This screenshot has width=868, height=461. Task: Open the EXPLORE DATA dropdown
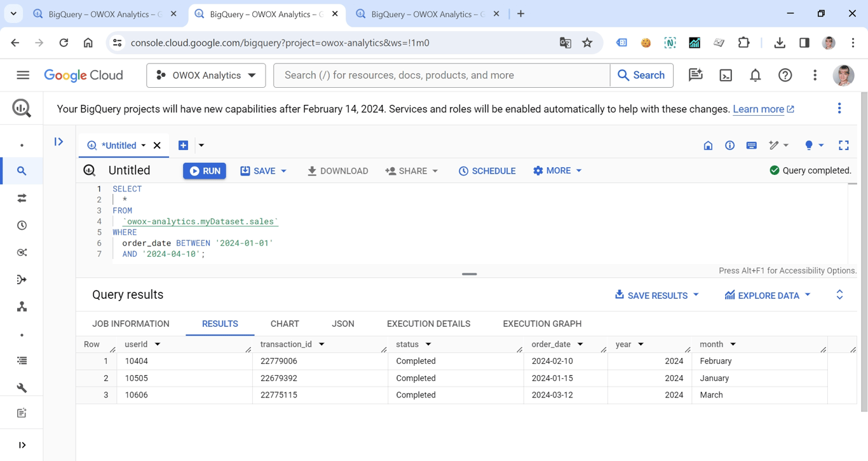pos(767,295)
